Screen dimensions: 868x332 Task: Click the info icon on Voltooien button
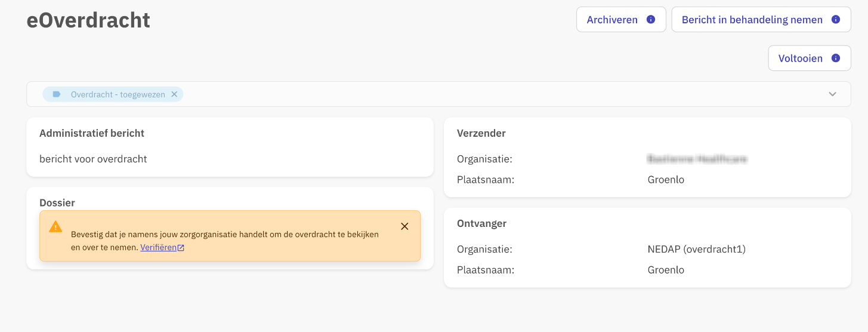836,59
